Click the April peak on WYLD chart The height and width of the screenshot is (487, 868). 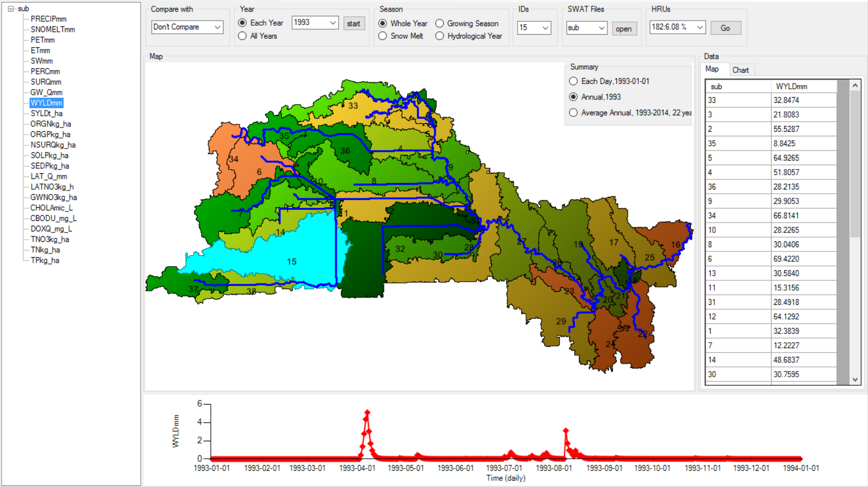(x=367, y=412)
